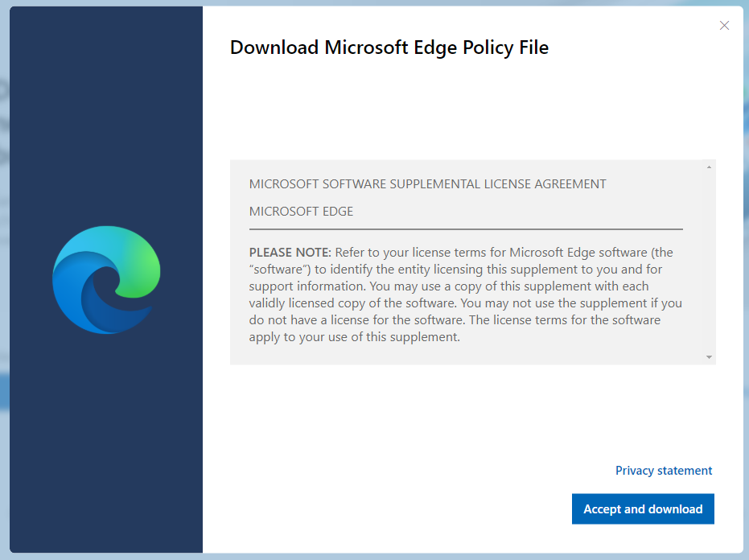Click the line "apply to your use of this supplement"

pyautogui.click(x=354, y=337)
